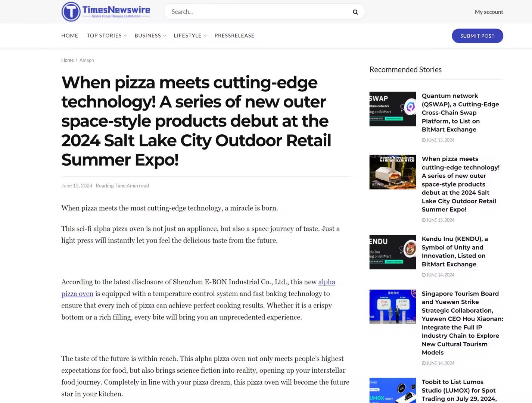Screen dimensions: 532x403
Task: Open the Toobit LUMOX story thumbnail
Action: pos(392,390)
